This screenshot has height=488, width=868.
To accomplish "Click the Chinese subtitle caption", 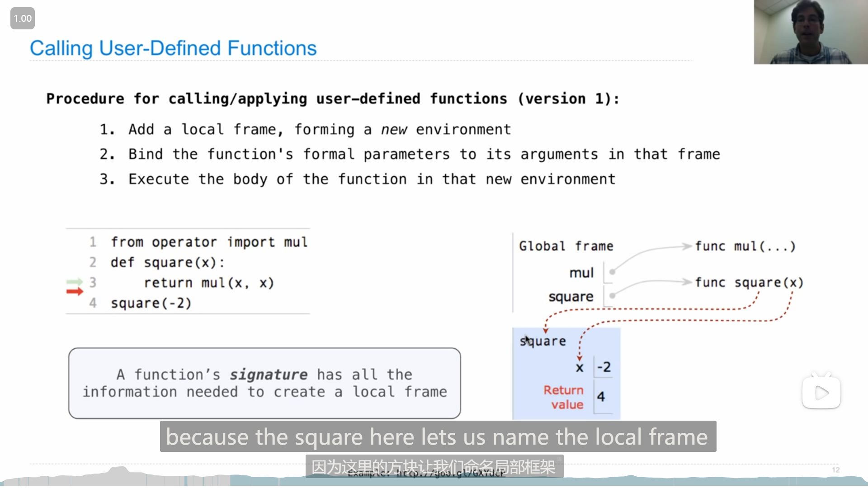I will [434, 466].
